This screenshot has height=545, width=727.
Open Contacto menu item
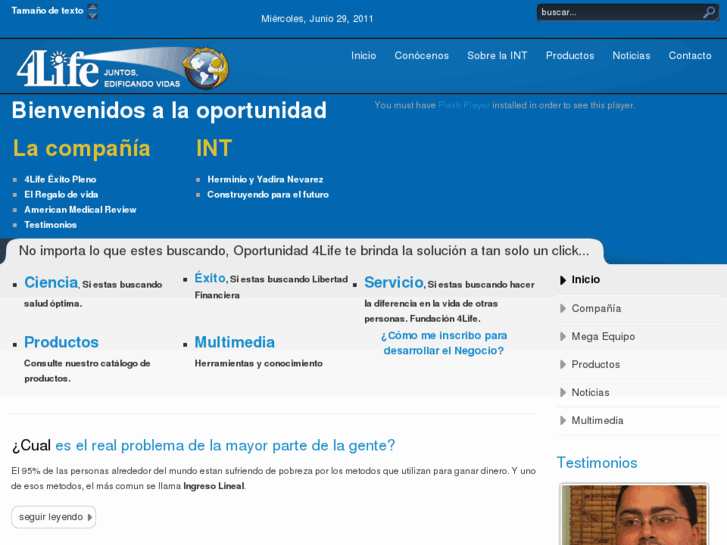[690, 56]
